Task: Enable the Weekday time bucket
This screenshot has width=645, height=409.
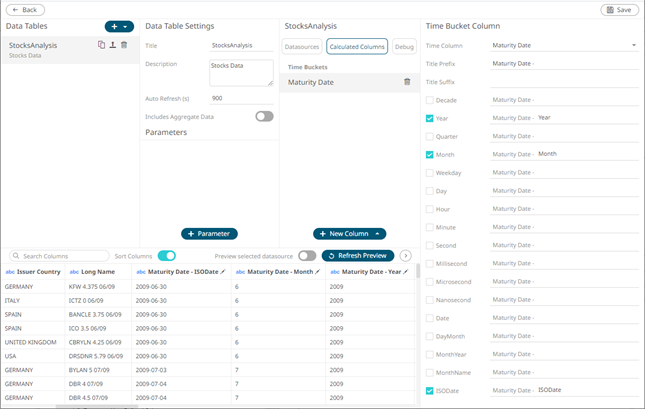Action: click(x=429, y=173)
